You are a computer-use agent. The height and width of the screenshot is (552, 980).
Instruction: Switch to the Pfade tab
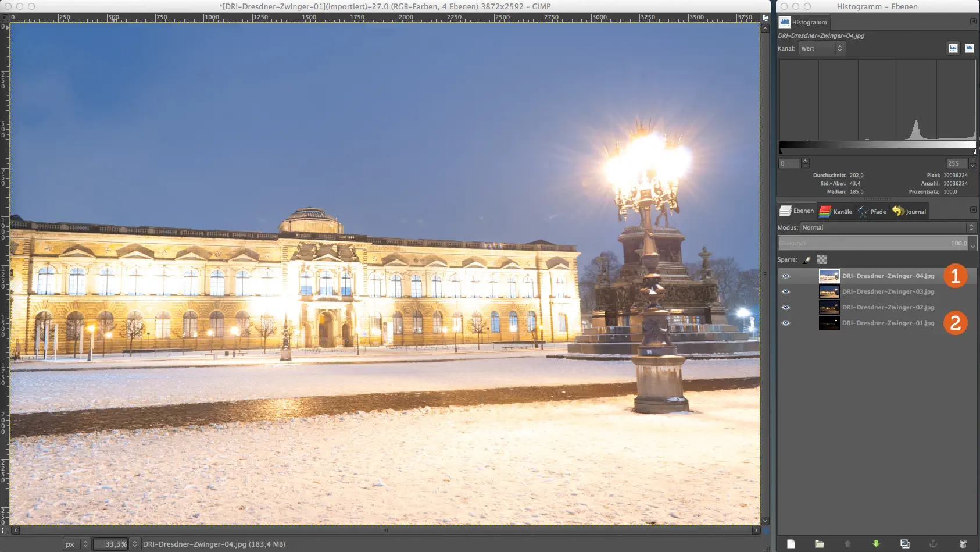(x=872, y=211)
